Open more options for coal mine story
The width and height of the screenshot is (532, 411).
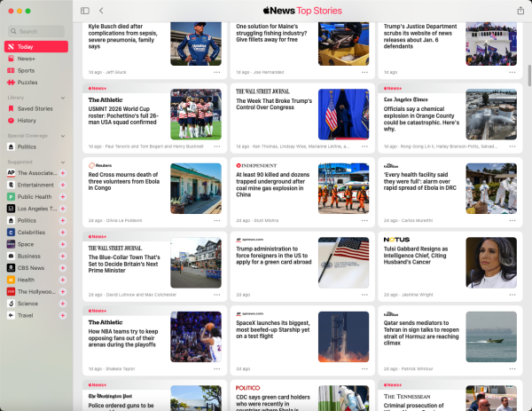tap(364, 220)
